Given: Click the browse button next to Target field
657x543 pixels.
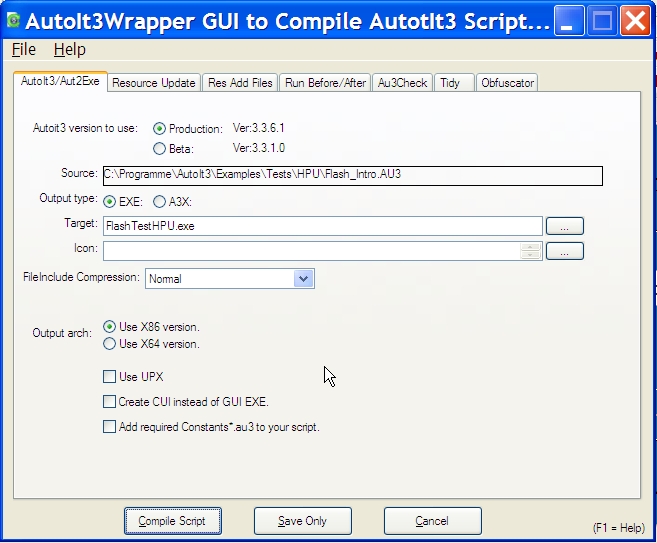Looking at the screenshot, I should (x=565, y=226).
